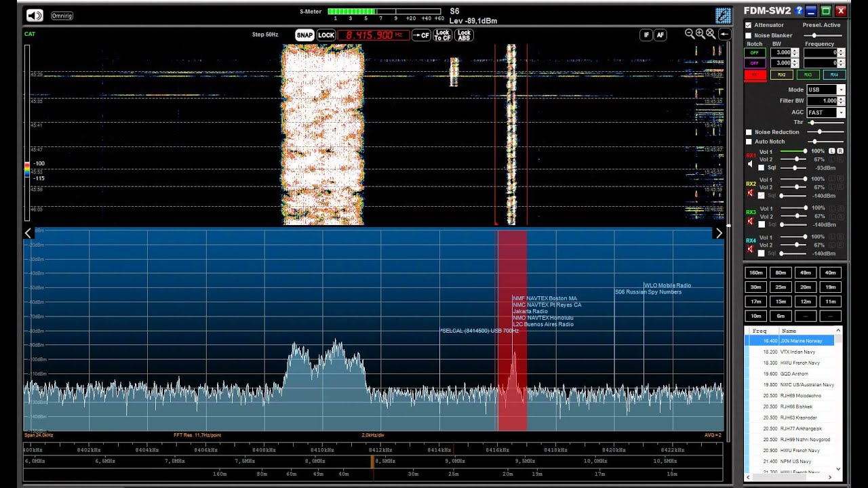The width and height of the screenshot is (868, 488).
Task: Unmute RX3 speaker icon
Action: coord(750,221)
